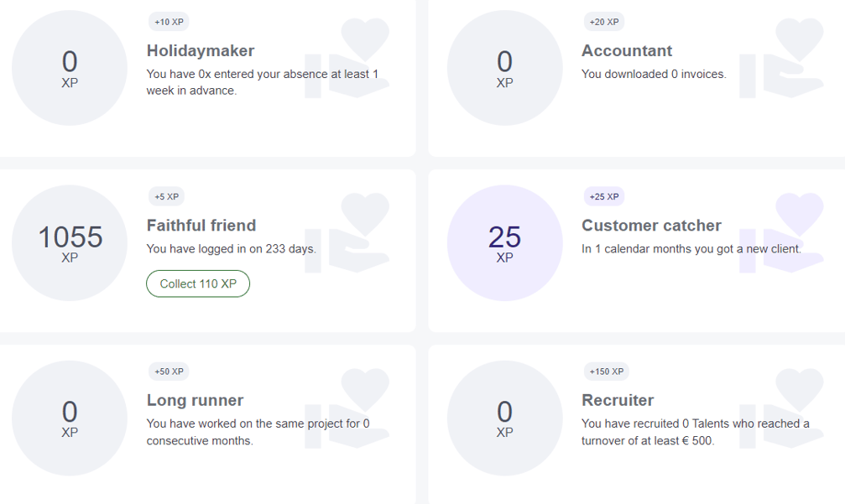The height and width of the screenshot is (504, 845).
Task: Open the Faithful friend heading
Action: [x=201, y=226]
